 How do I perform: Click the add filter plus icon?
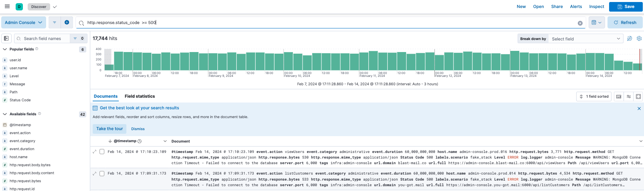tap(67, 22)
